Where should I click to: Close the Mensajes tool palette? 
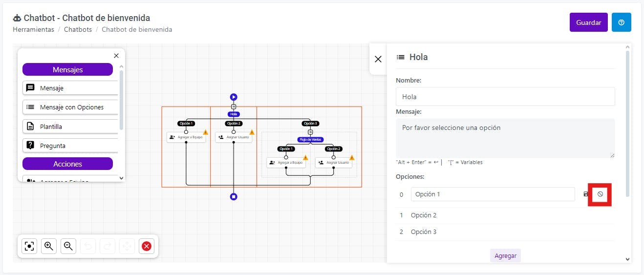coord(116,56)
